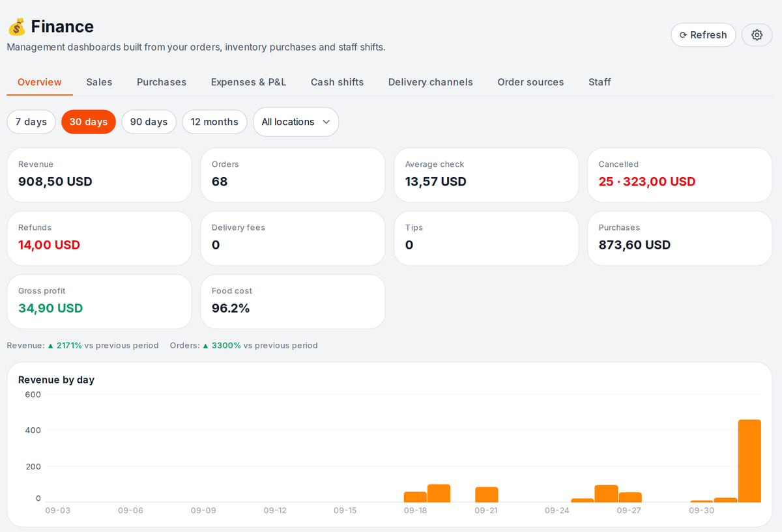This screenshot has width=782, height=532.
Task: Open the Cash shifts tab
Action: pyautogui.click(x=337, y=82)
